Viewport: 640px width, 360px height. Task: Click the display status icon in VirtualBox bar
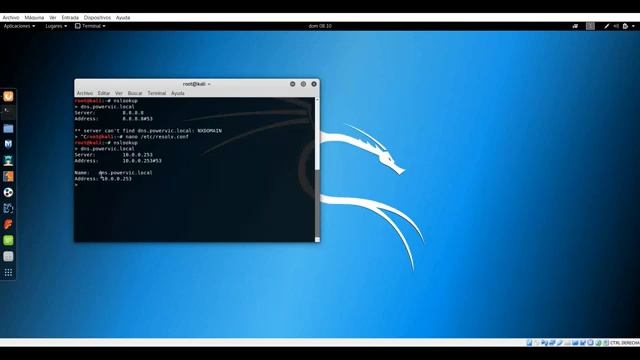point(575,343)
